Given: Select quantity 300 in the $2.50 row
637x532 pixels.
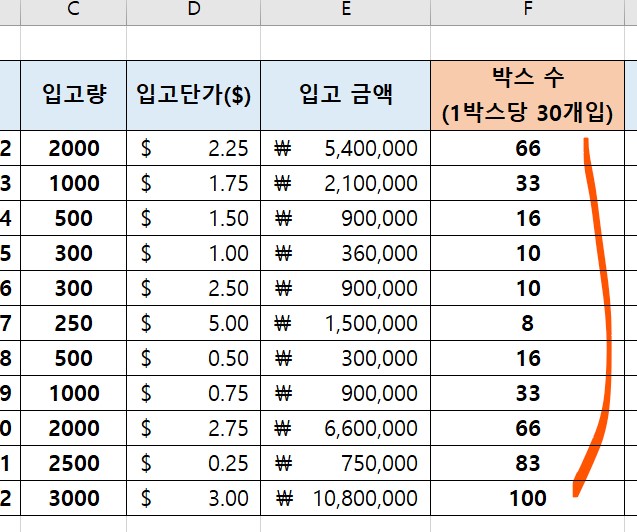Looking at the screenshot, I should (74, 288).
